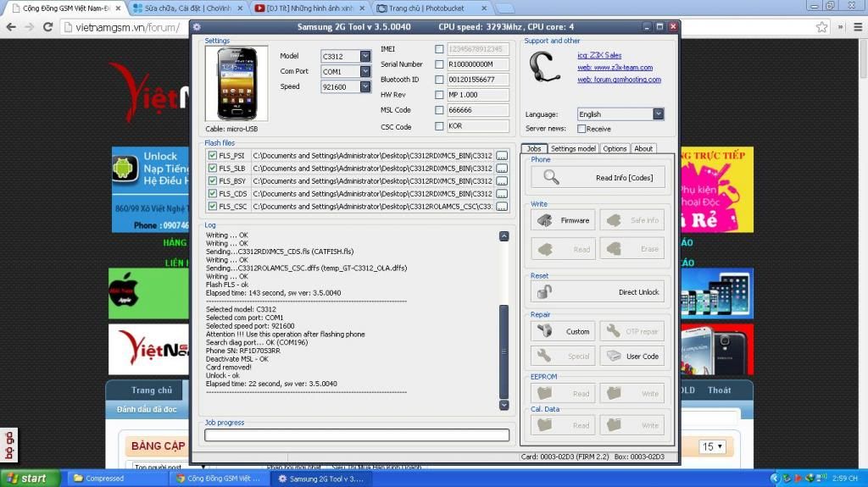The image size is (868, 487).
Task: Open the 15 items dropdown on forum
Action: (712, 446)
